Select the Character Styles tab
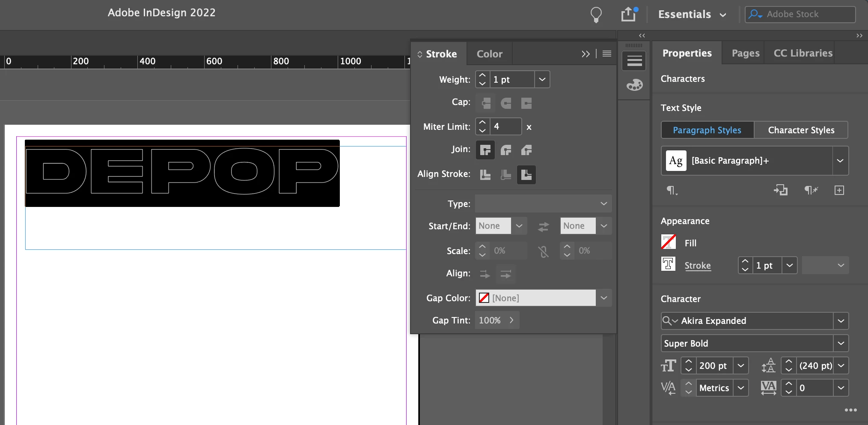 (801, 130)
